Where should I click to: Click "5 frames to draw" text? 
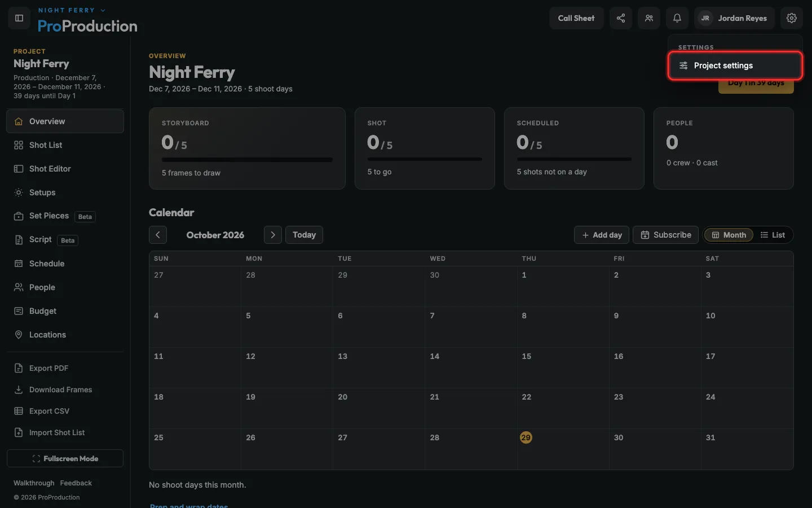click(x=191, y=173)
